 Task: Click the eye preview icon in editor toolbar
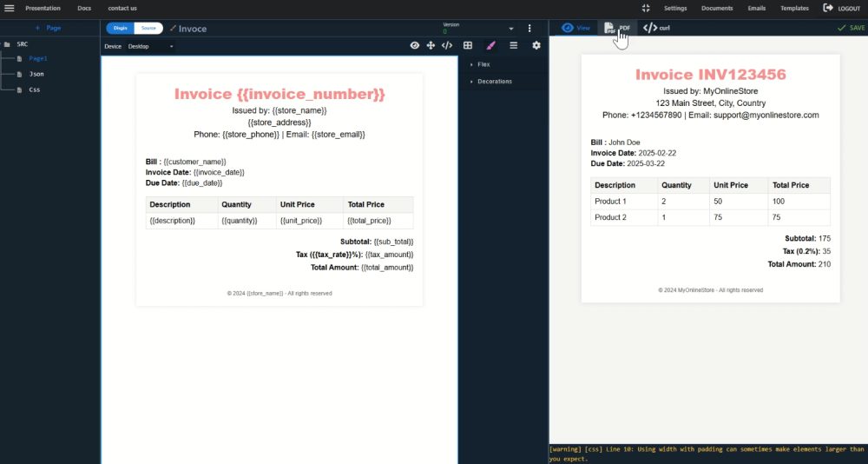[415, 45]
